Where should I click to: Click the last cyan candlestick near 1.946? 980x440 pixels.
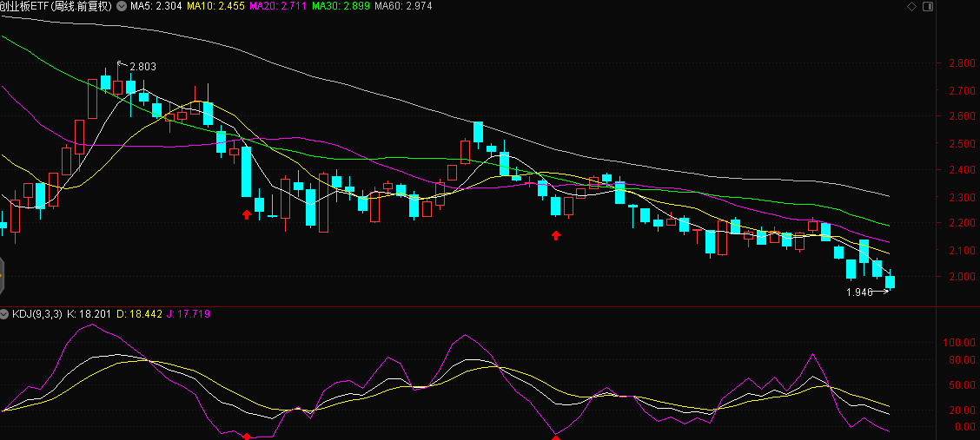pyautogui.click(x=890, y=282)
